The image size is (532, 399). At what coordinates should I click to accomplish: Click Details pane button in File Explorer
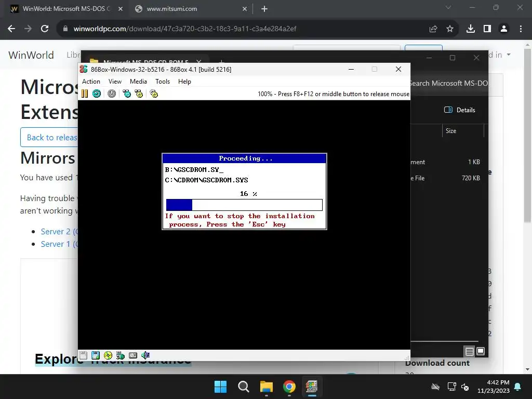coord(460,110)
